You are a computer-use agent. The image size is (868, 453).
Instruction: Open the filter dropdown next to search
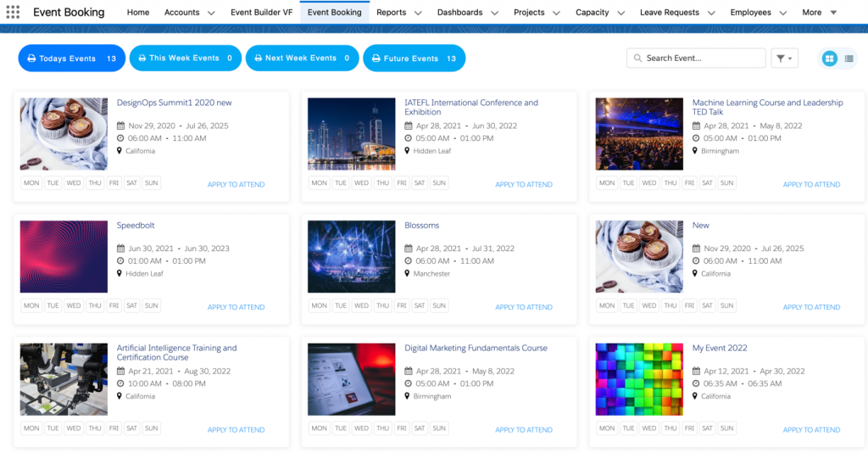click(784, 59)
